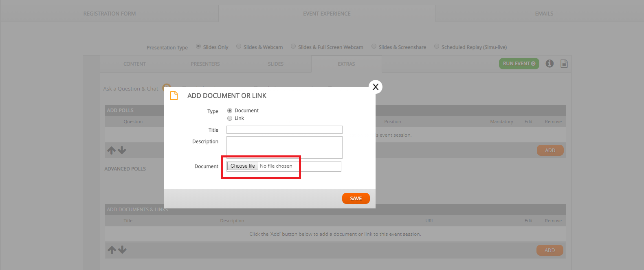The width and height of the screenshot is (644, 270).
Task: Click the Remove column header in polls table
Action: pos(553,122)
